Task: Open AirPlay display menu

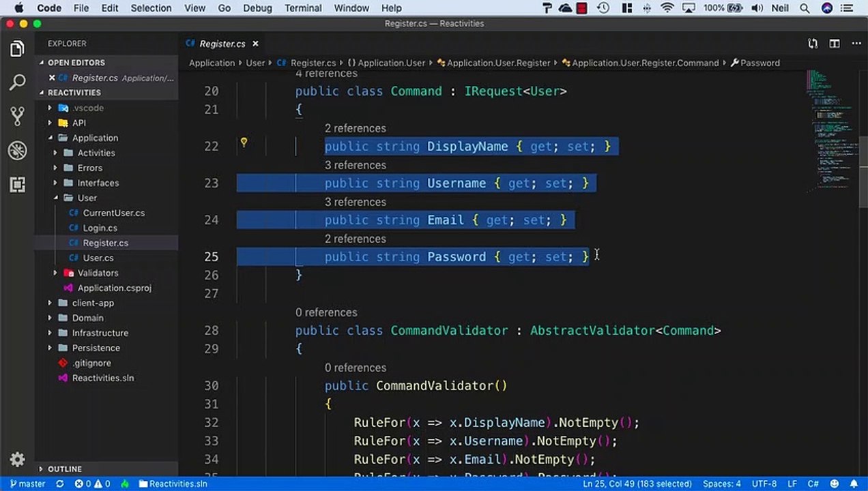Action: coord(689,8)
